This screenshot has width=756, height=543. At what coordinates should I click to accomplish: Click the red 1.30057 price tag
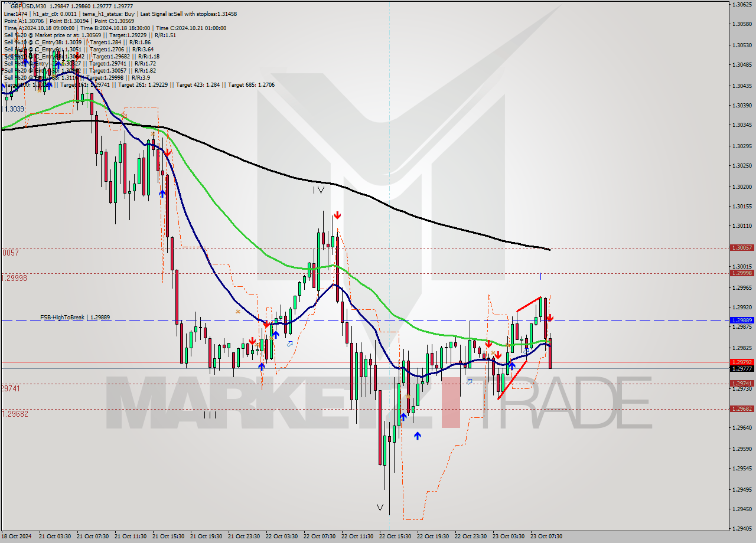coord(742,248)
